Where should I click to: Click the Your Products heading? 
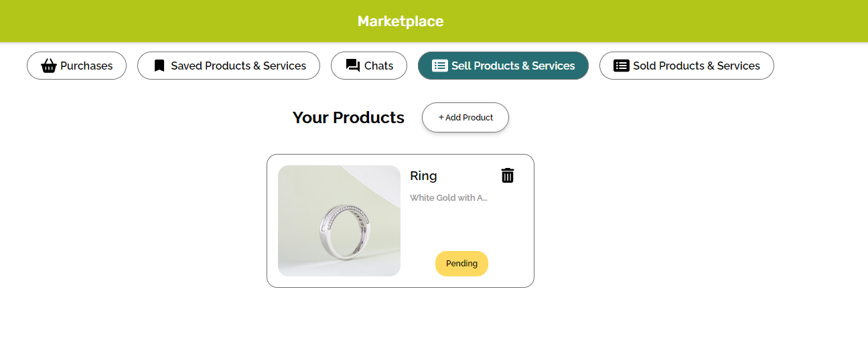click(x=348, y=118)
